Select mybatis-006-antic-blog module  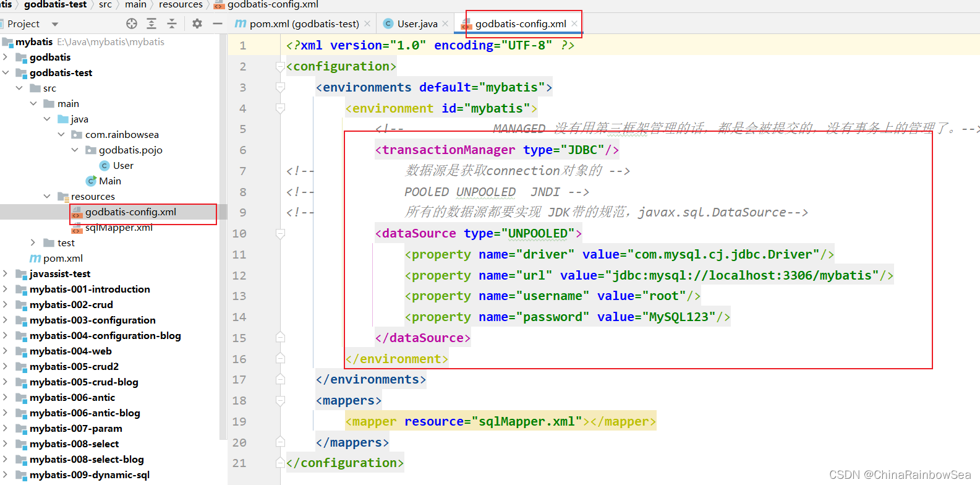tap(85, 413)
